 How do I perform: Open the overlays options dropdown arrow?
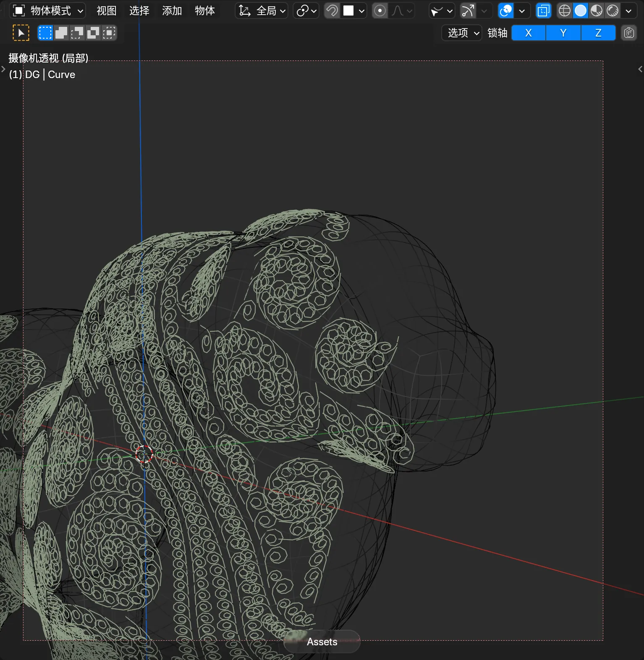[x=522, y=10]
